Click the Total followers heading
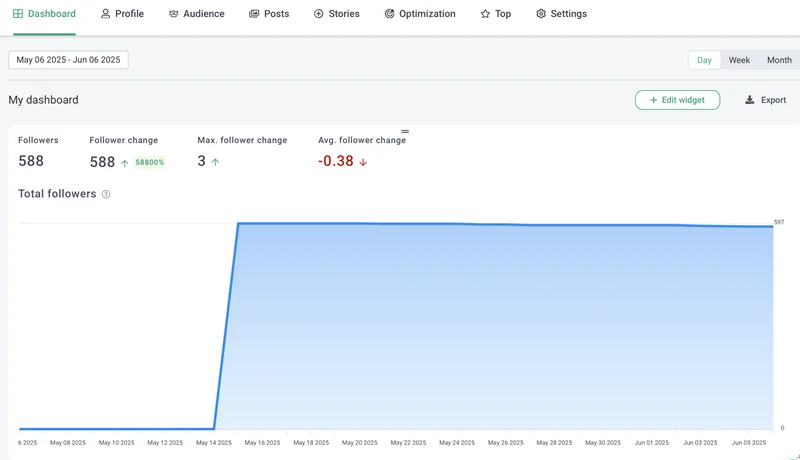 coord(57,194)
